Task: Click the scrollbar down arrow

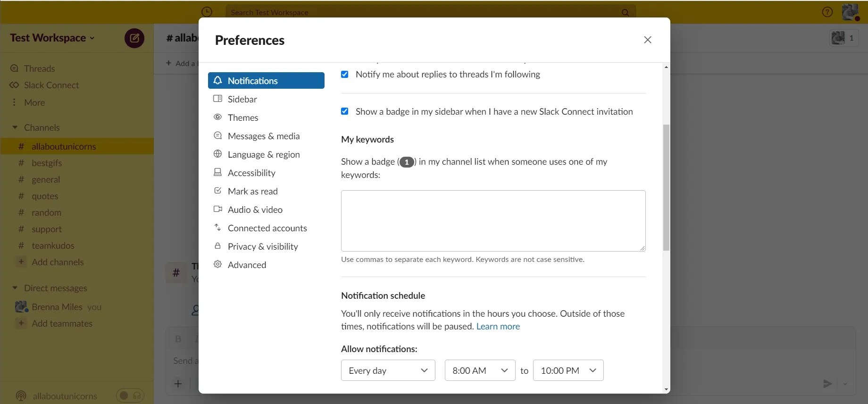Action: pyautogui.click(x=666, y=389)
